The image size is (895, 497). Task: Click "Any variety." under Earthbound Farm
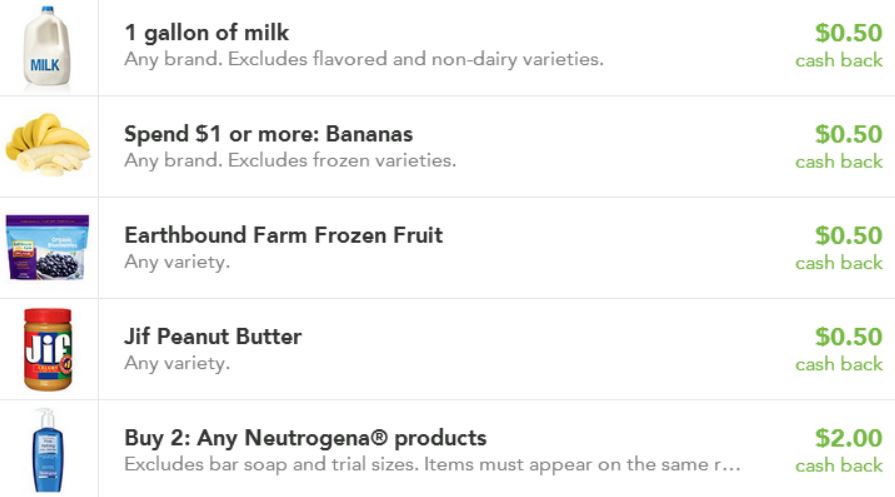coord(177,262)
